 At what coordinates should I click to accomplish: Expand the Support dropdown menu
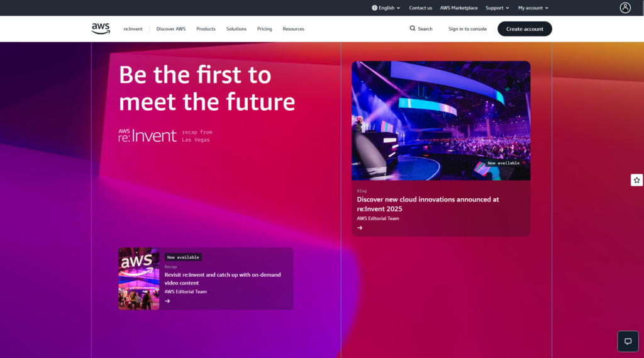pos(497,8)
